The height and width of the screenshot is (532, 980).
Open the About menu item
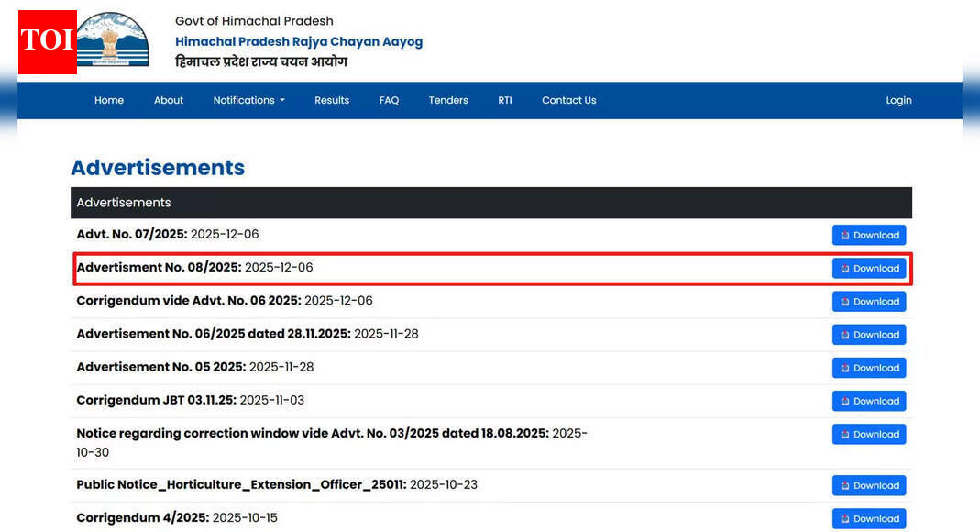169,100
